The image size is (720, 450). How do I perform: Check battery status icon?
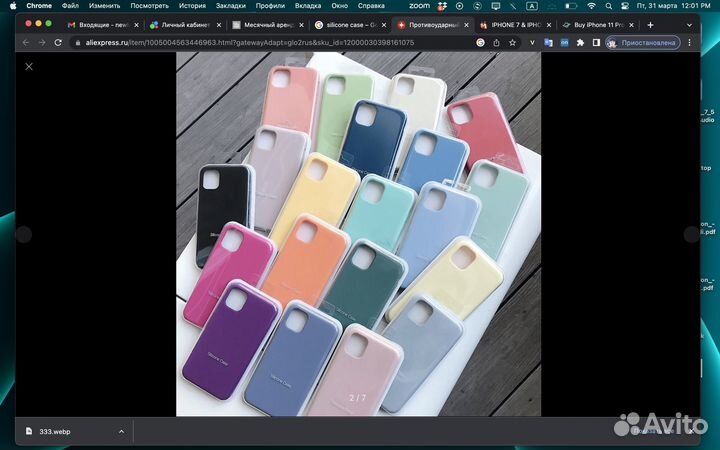[571, 6]
